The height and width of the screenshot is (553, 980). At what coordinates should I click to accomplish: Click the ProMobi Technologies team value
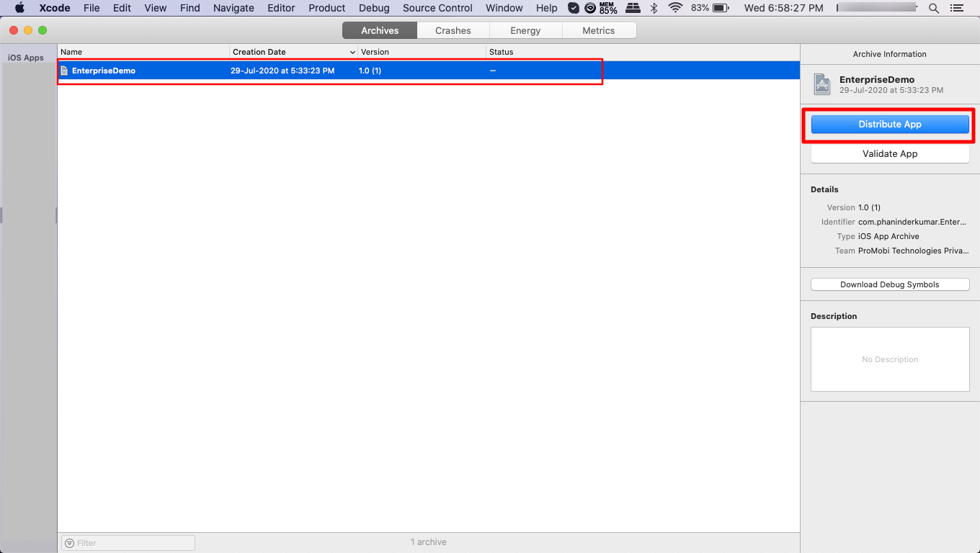pyautogui.click(x=914, y=251)
